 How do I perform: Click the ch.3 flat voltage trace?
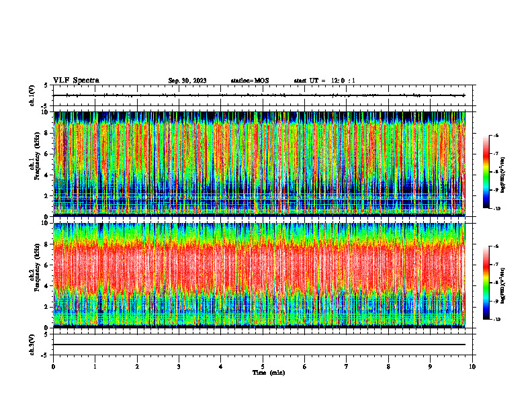coord(259,345)
